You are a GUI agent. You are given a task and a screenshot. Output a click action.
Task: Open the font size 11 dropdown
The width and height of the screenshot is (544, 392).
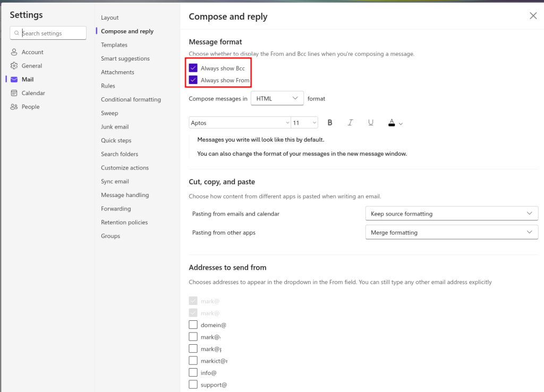pos(304,123)
